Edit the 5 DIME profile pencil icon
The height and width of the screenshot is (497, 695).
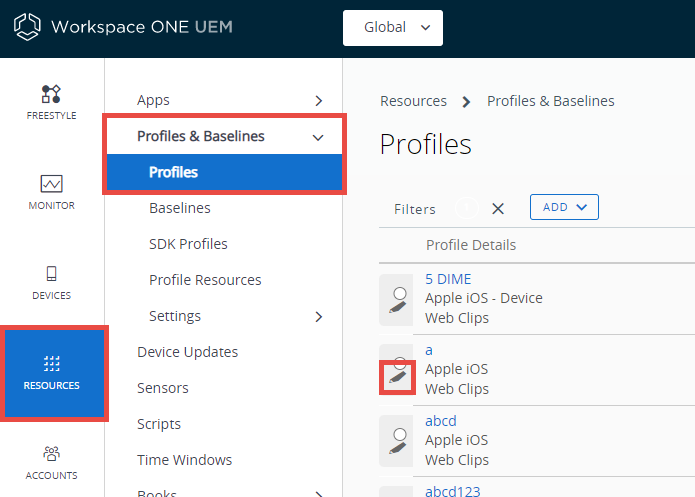(398, 307)
